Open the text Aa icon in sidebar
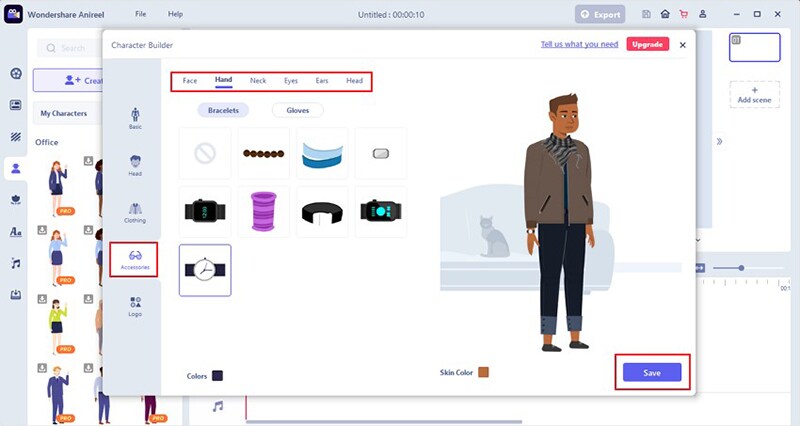The height and width of the screenshot is (426, 800). click(16, 232)
